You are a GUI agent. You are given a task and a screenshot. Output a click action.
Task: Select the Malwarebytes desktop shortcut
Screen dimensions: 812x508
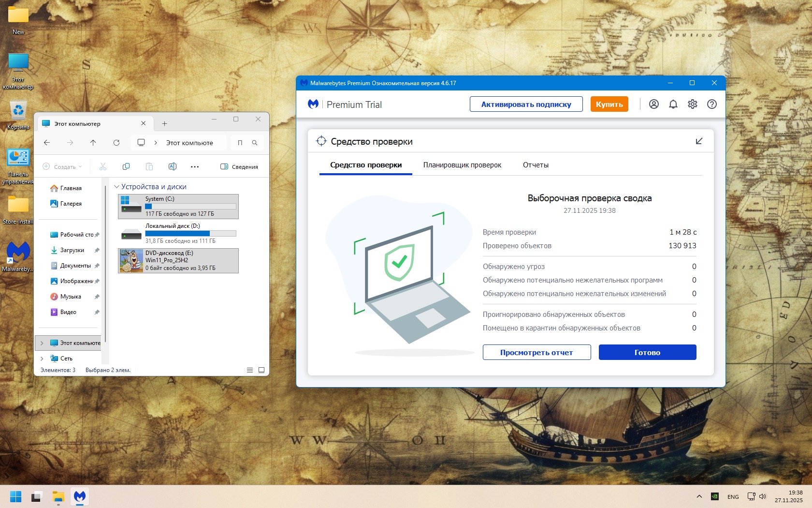18,257
